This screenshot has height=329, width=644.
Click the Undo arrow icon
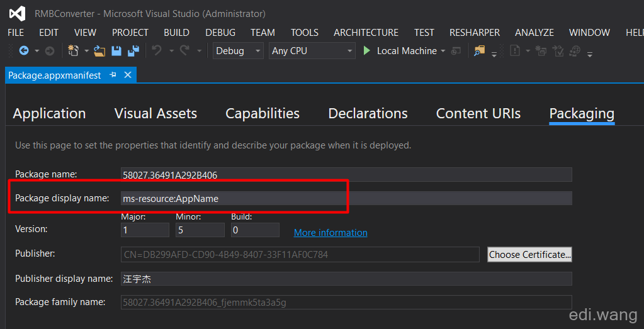[x=157, y=51]
